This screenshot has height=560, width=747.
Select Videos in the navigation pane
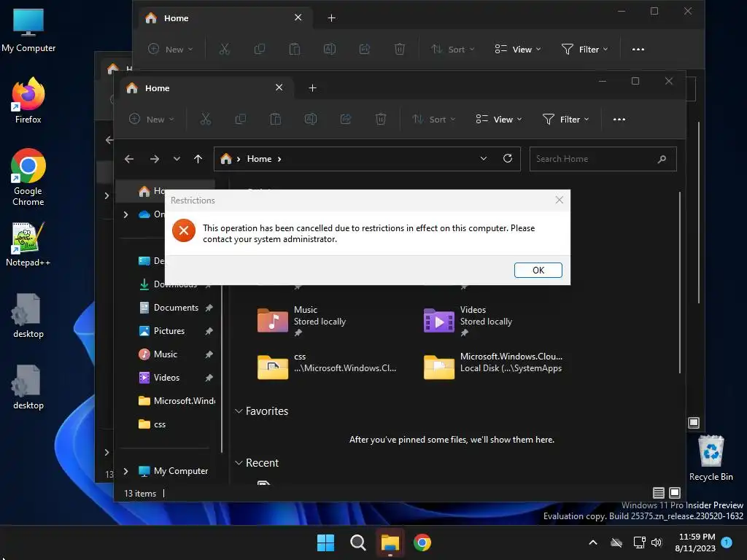175,378
